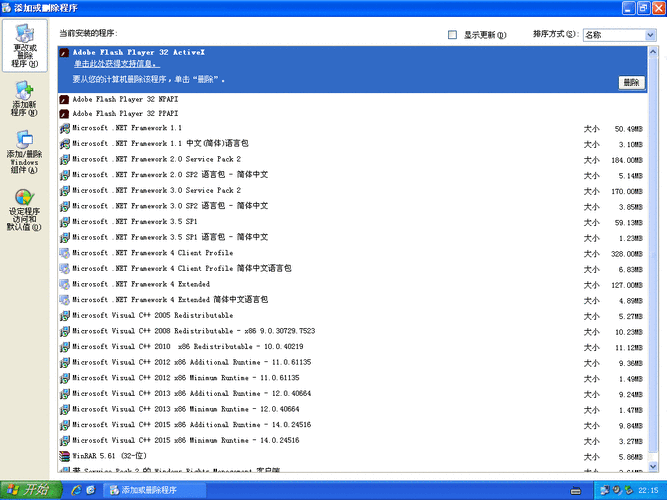The image size is (667, 500).
Task: Click the 删除 button for Flash Player ActiveX
Action: [x=631, y=83]
